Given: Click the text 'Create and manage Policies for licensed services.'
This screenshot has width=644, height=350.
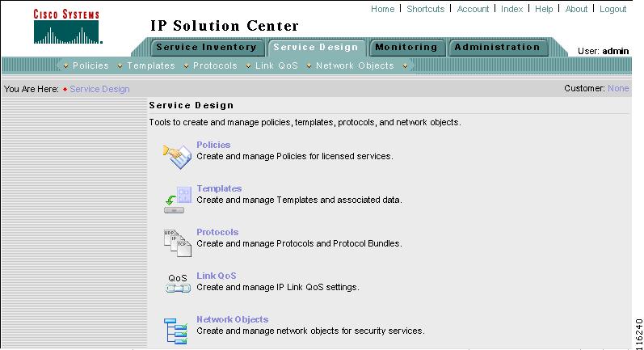Looking at the screenshot, I should point(294,157).
